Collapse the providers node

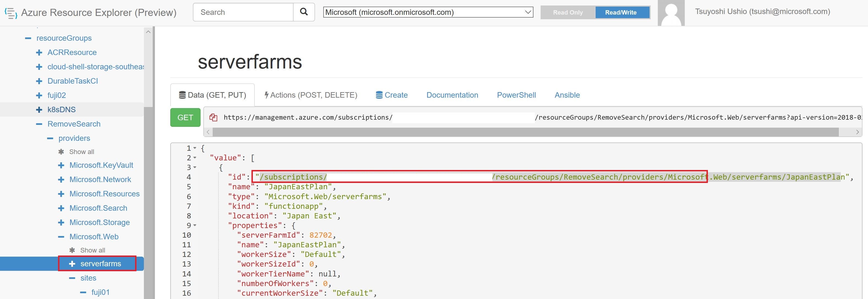tap(50, 138)
